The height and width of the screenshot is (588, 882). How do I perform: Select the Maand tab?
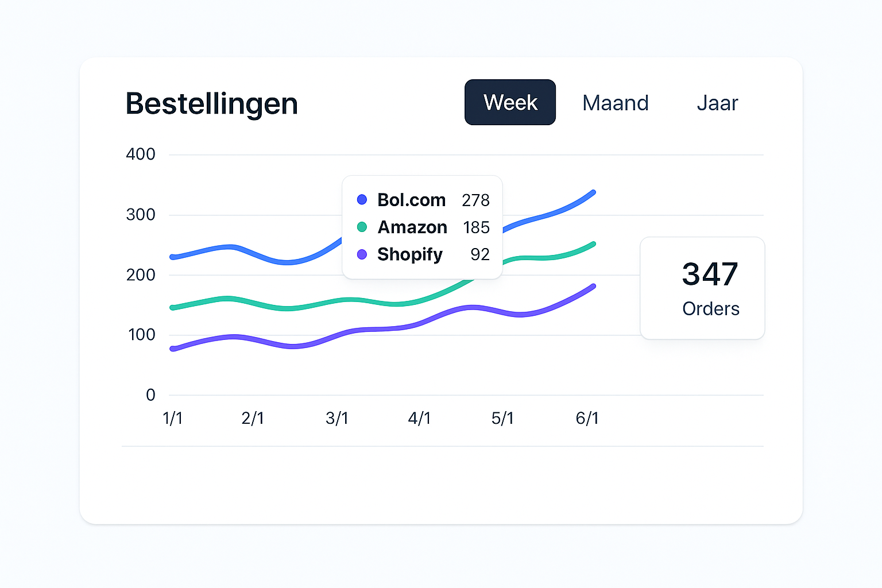coord(615,103)
